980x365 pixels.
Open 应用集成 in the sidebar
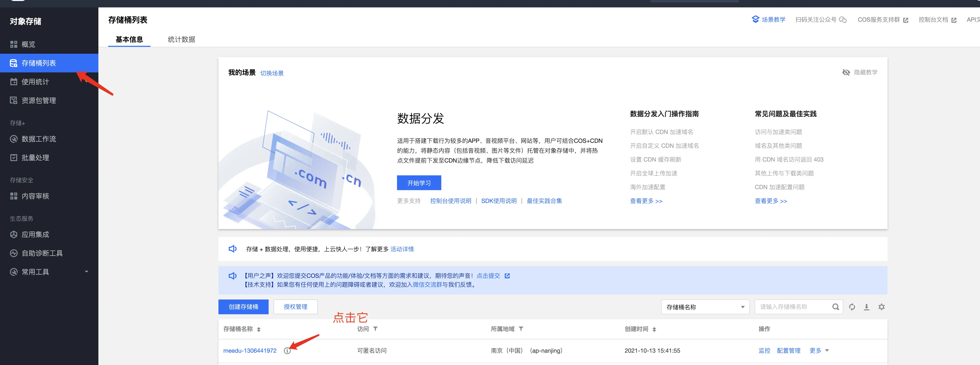click(x=49, y=235)
